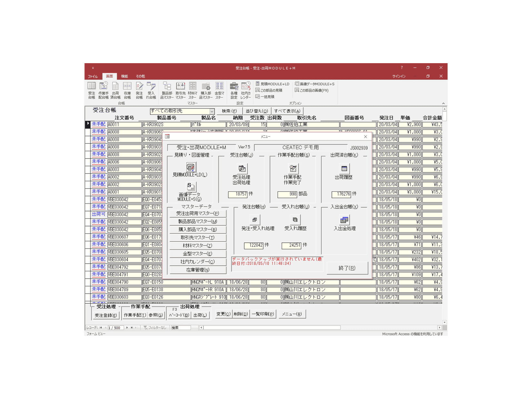Open 社内カレンダー ribbon icon
Image resolution: width=532 pixels, height=399 pixels.
click(246, 90)
